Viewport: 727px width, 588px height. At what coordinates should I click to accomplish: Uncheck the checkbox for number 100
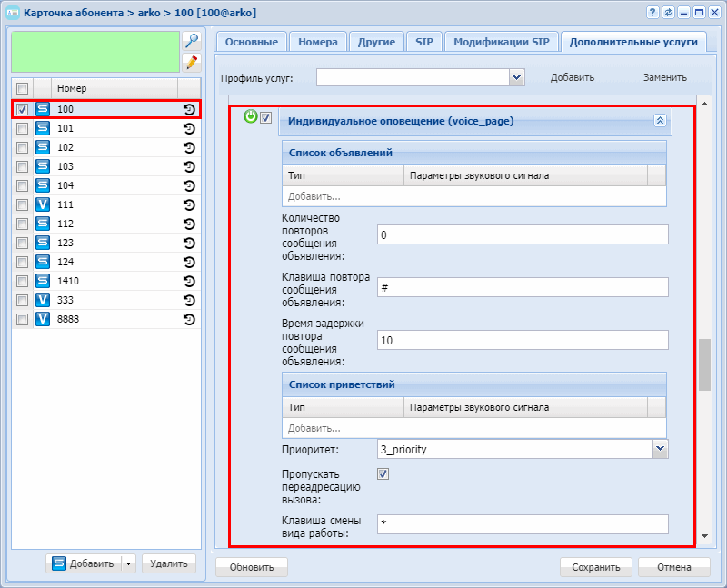[23, 109]
